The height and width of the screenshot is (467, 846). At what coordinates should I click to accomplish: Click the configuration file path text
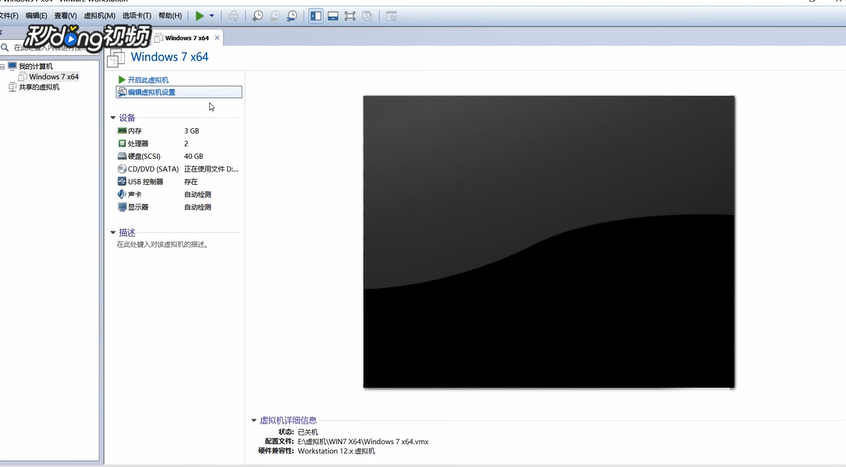(363, 441)
